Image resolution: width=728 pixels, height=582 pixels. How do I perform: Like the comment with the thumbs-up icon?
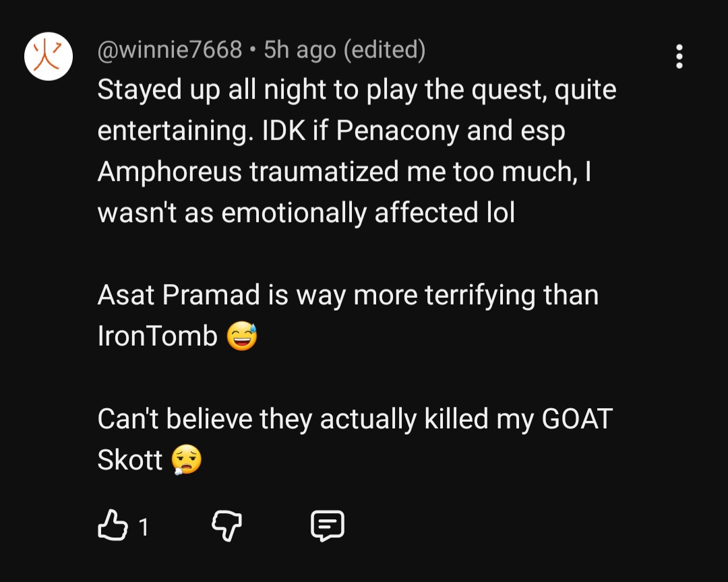113,525
